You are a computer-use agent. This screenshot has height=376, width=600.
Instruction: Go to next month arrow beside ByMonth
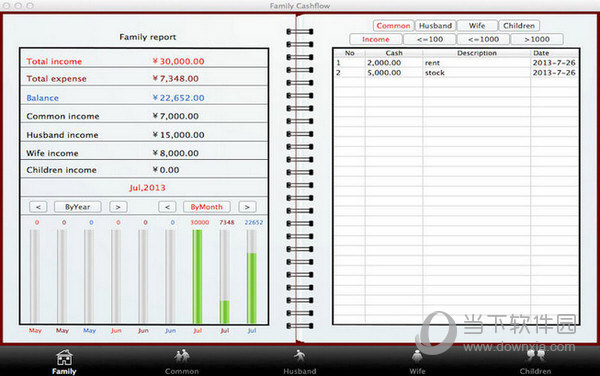point(247,207)
